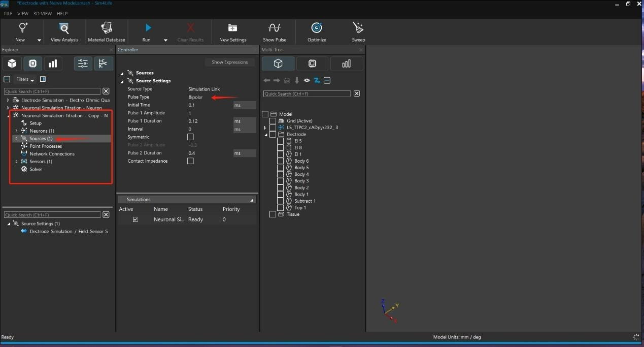Click the New Settings icon
This screenshot has width=644, height=347.
click(x=232, y=28)
